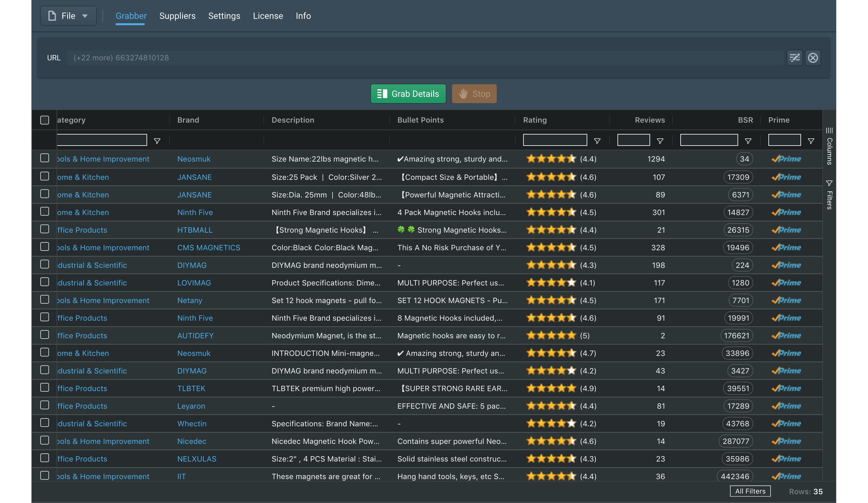Select the CMS MAGNETICS row checkbox
The width and height of the screenshot is (868, 503).
(x=44, y=246)
